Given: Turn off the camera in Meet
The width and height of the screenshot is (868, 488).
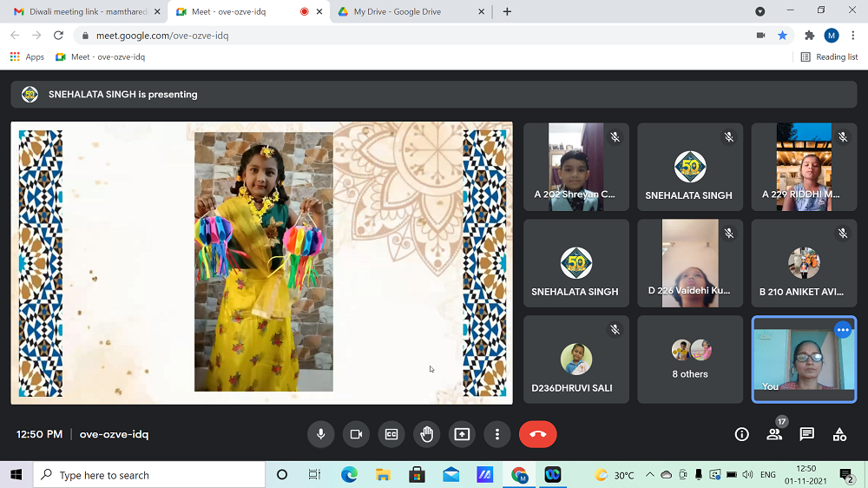Looking at the screenshot, I should 356,434.
